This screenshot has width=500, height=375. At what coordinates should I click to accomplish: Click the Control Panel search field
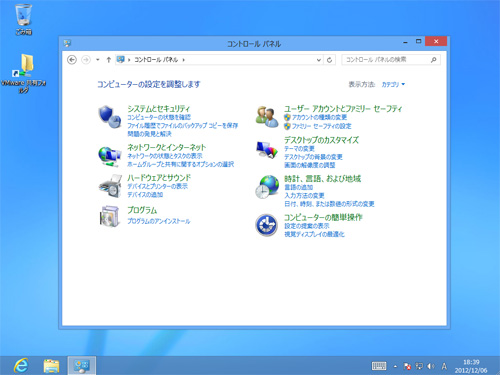click(x=391, y=60)
